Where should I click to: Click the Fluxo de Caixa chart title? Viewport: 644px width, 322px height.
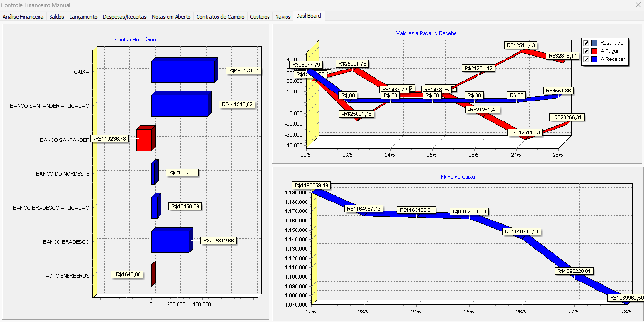click(x=458, y=177)
